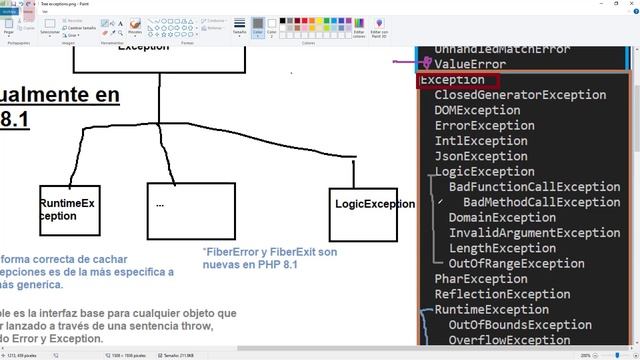The width and height of the screenshot is (640, 360).
Task: Select the Text tool
Action: [120, 23]
